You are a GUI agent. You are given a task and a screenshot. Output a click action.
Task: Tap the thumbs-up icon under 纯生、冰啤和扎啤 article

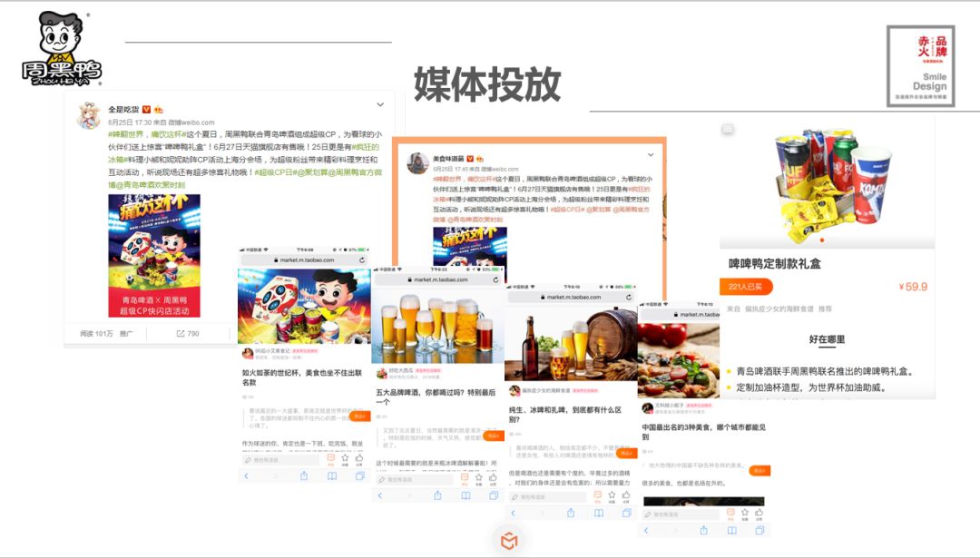[x=626, y=495]
